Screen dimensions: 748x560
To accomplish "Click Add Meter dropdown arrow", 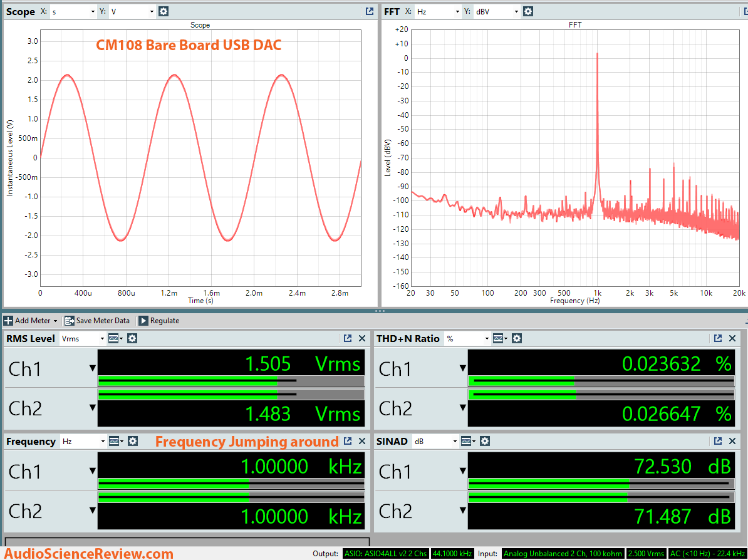I will click(55, 321).
